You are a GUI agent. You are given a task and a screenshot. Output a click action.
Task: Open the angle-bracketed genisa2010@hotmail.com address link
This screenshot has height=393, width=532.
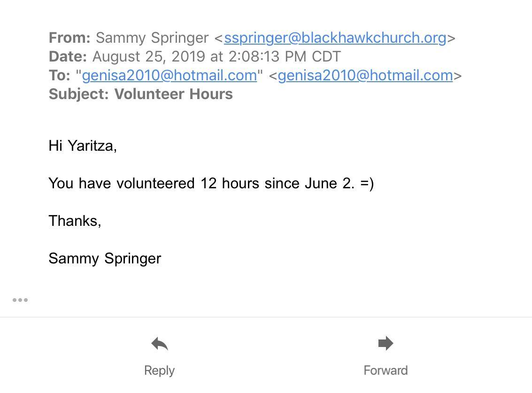click(365, 75)
